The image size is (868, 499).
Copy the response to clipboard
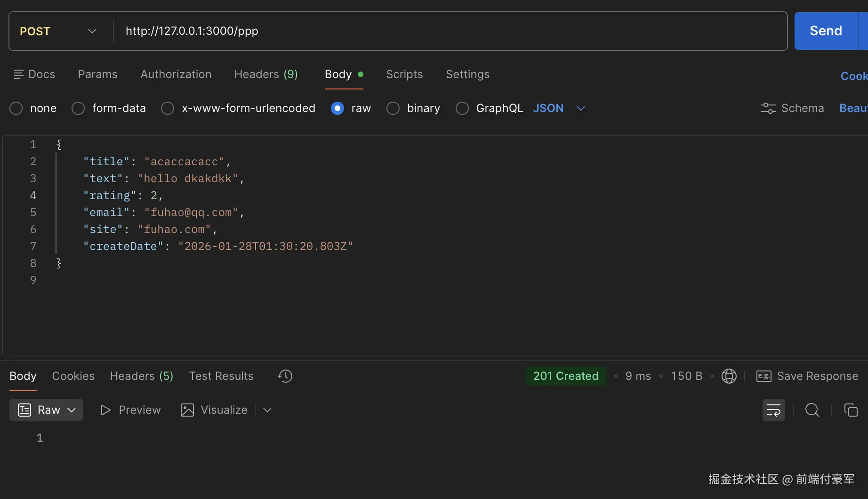[851, 410]
